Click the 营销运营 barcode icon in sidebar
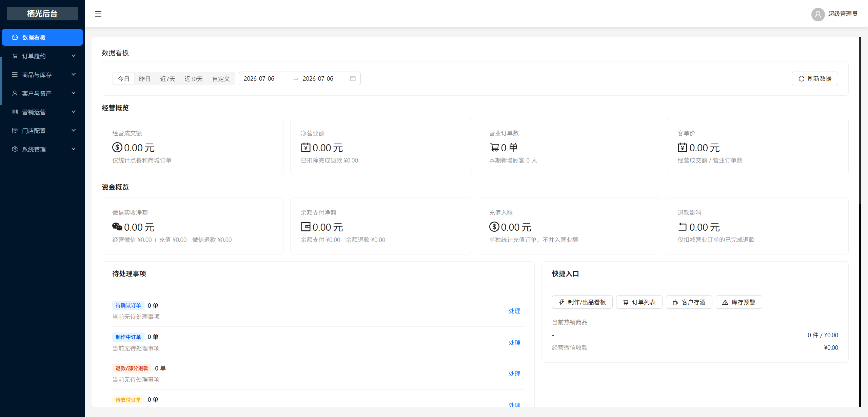 [15, 112]
